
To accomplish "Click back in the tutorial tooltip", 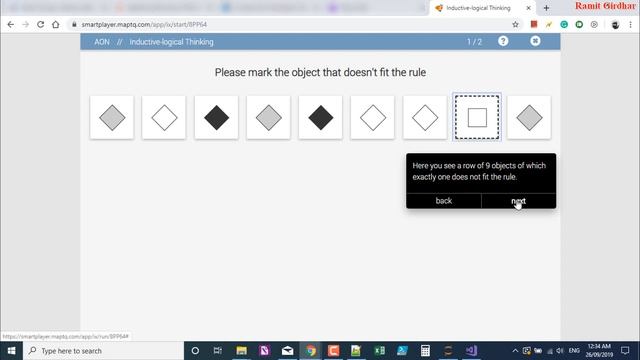I will click(x=444, y=201).
